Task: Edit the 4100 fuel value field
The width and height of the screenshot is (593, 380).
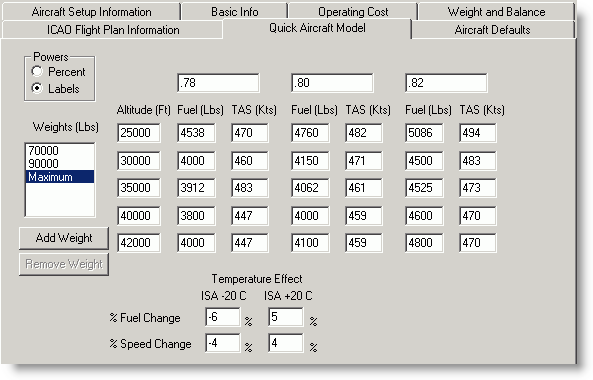Action: point(310,243)
